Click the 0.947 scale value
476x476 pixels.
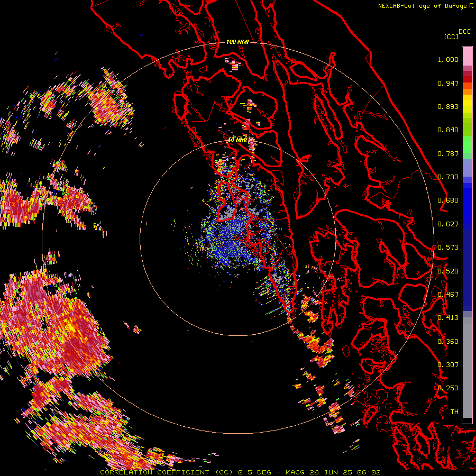pyautogui.click(x=448, y=83)
